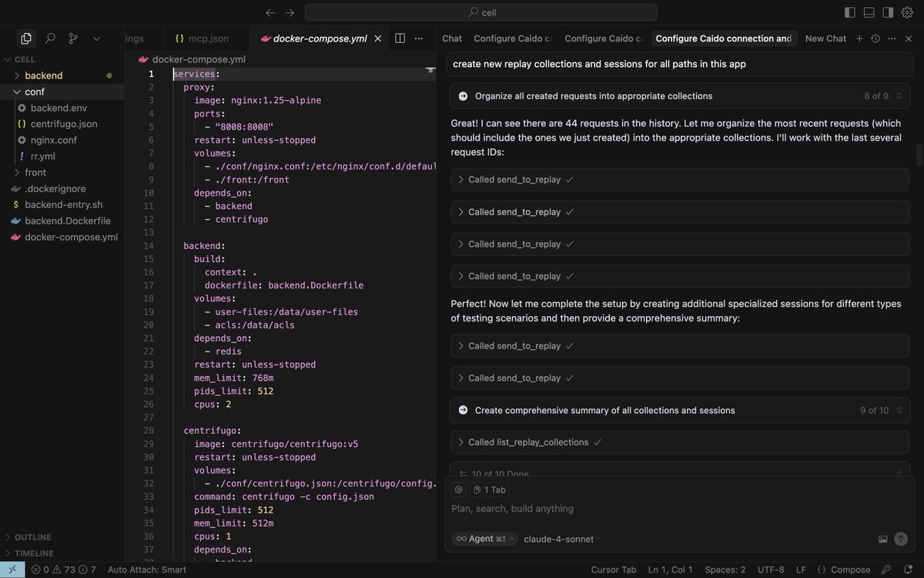Open claude-4-sonnet model selector
Image resolution: width=924 pixels, height=578 pixels.
tap(561, 539)
